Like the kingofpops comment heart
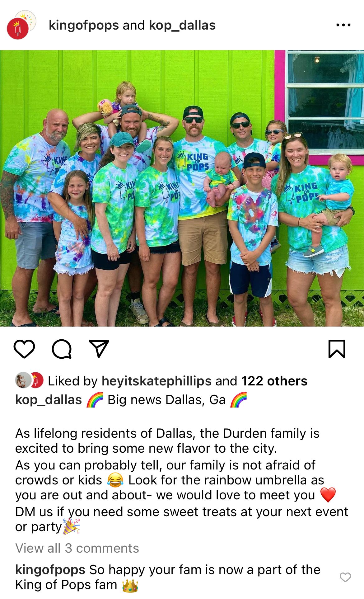Screen dimensions: 364x599 [x=345, y=577]
